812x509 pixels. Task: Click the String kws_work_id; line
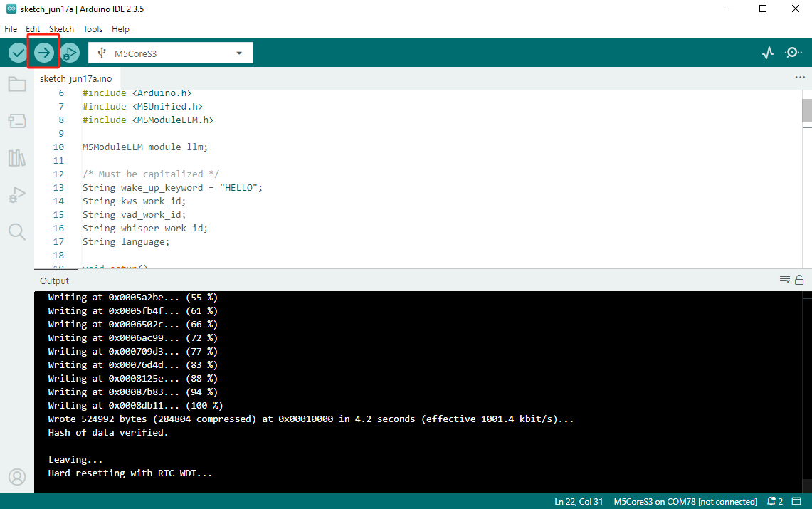pos(134,201)
